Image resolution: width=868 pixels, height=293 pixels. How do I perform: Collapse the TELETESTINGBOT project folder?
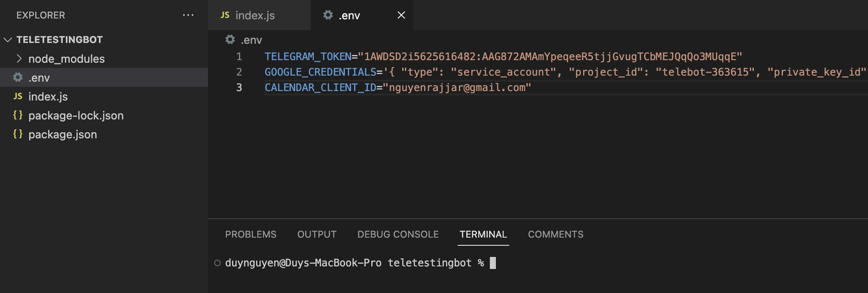point(8,39)
